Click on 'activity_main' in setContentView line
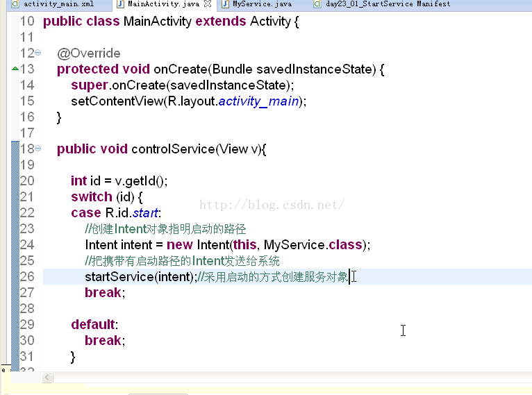 (258, 101)
